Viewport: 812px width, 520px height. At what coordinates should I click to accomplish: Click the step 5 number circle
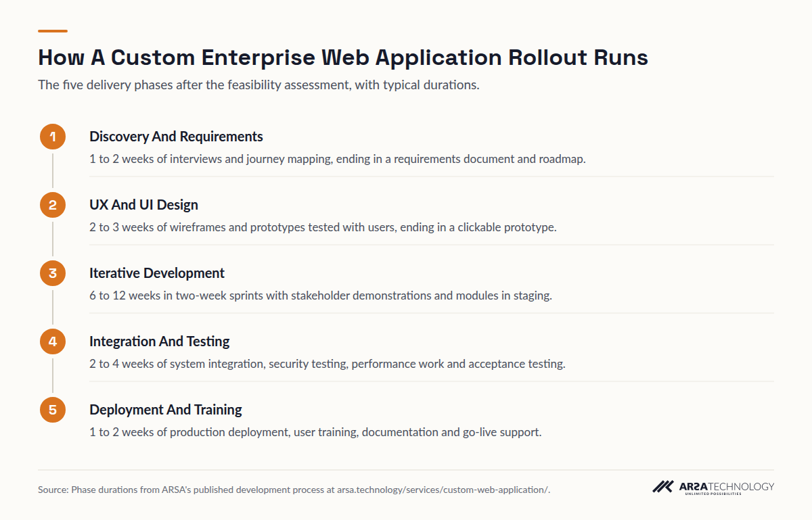[53, 410]
